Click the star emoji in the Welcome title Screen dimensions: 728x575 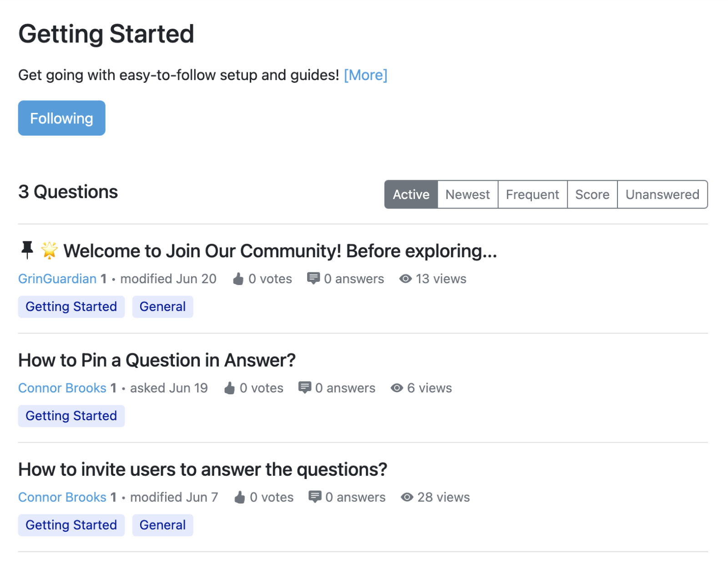click(x=49, y=250)
